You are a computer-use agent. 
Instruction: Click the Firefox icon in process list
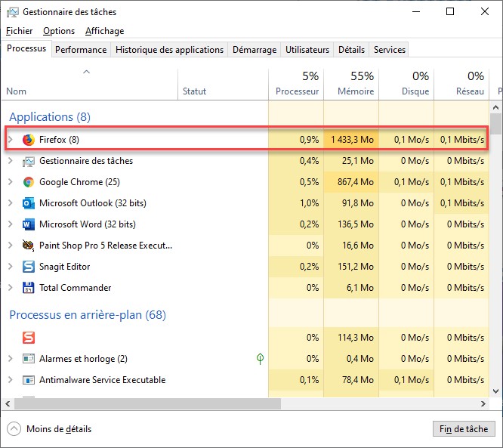(29, 140)
